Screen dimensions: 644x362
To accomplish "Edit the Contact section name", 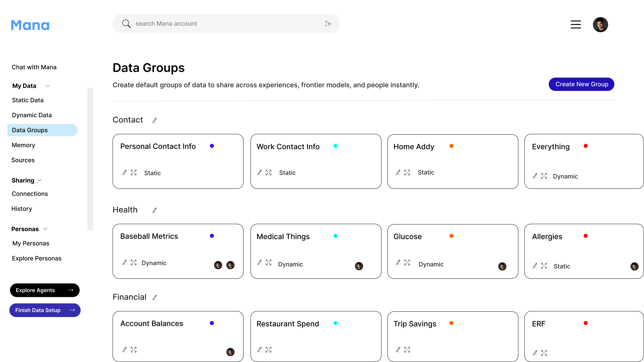I will click(155, 120).
